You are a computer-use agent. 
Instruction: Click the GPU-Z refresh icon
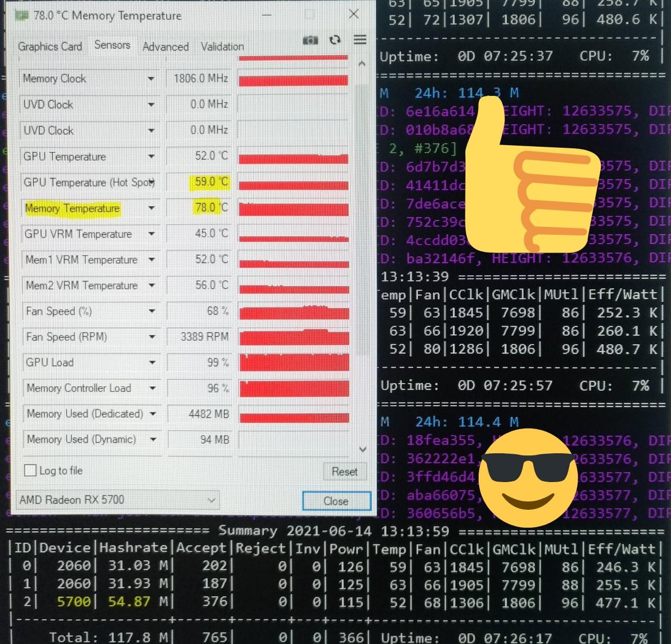pyautogui.click(x=335, y=40)
